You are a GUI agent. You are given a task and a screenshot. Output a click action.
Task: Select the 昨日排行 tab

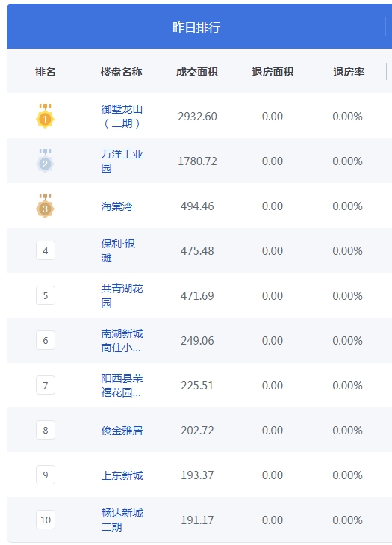[196, 27]
